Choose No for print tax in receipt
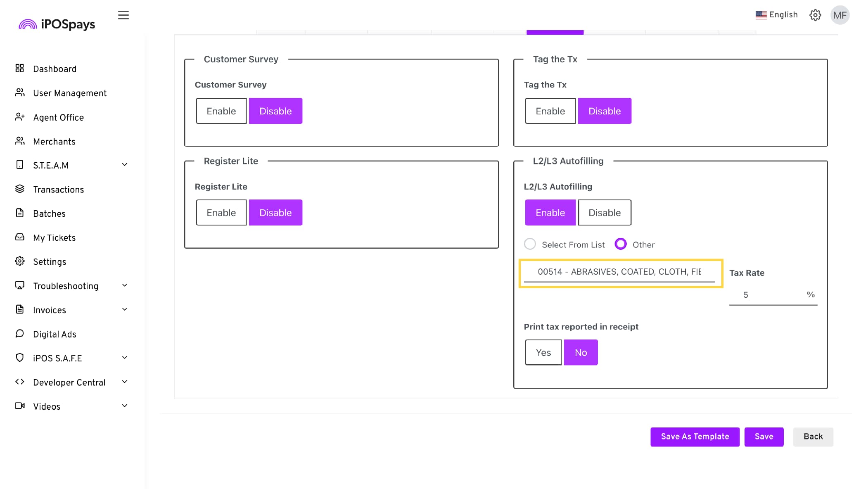The height and width of the screenshot is (489, 868). (x=581, y=352)
